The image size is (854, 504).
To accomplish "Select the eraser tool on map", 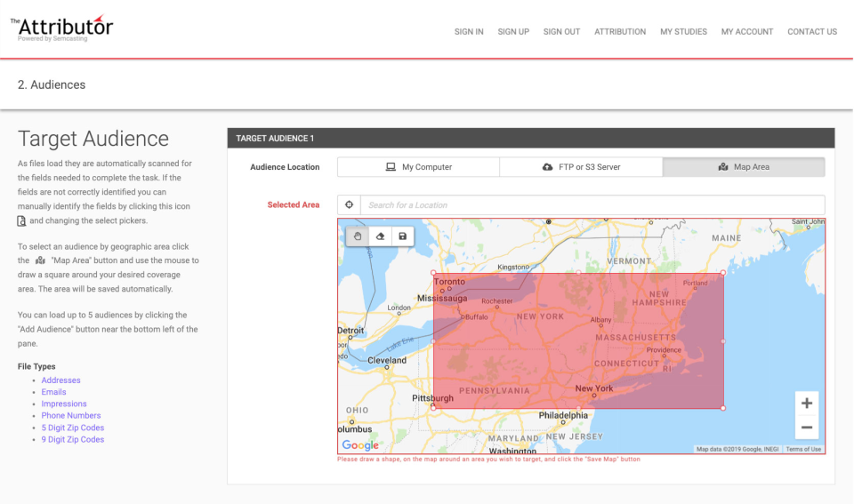I will 380,236.
